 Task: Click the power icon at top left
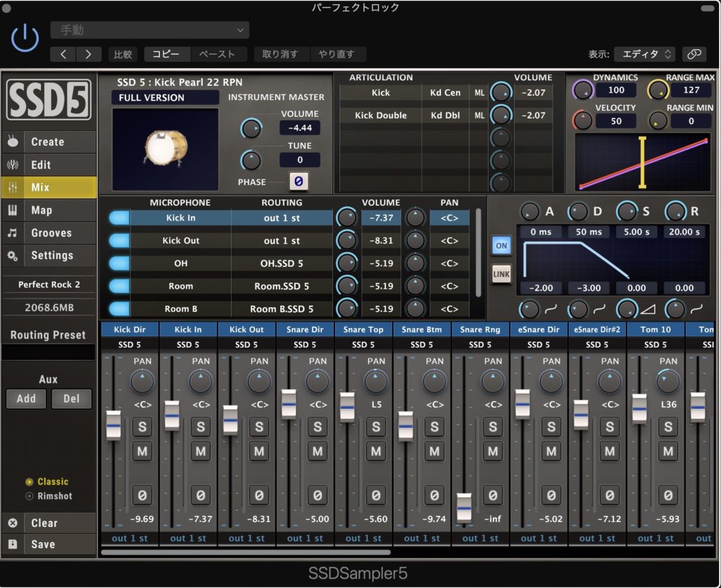click(24, 39)
